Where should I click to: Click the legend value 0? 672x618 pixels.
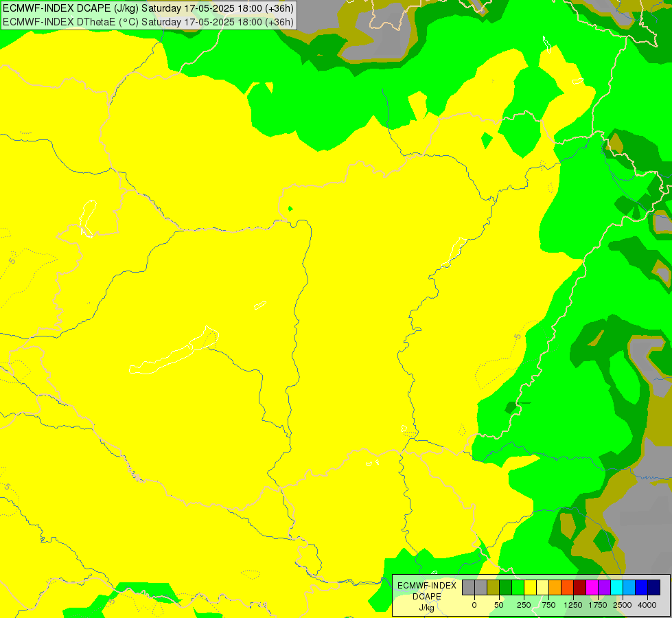474,605
